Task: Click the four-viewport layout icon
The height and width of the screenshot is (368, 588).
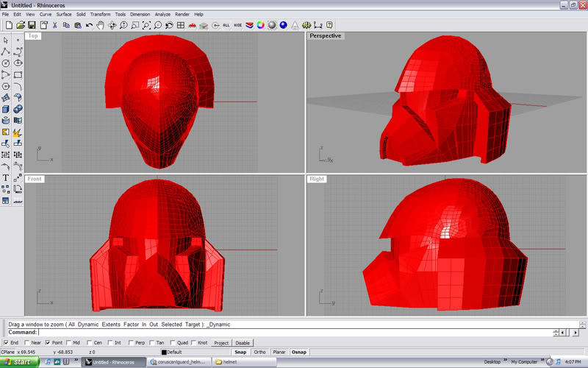Action: 181,25
